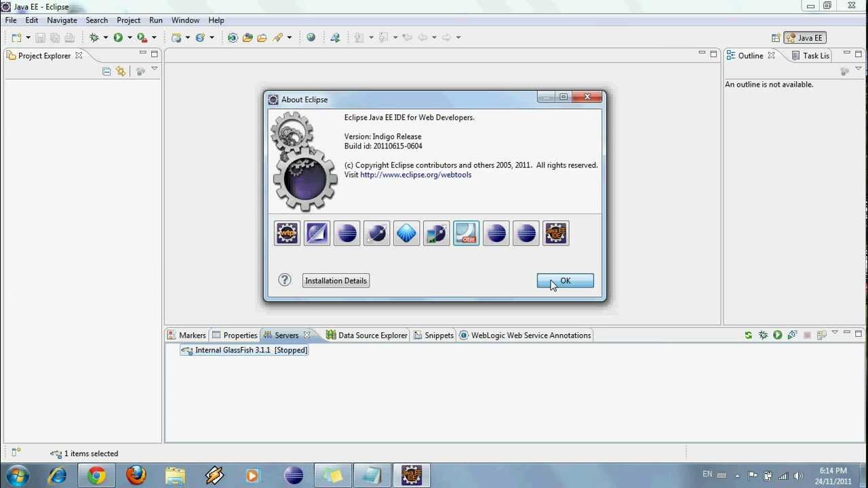Image resolution: width=868 pixels, height=488 pixels.
Task: Open the Run menu
Action: click(x=156, y=20)
